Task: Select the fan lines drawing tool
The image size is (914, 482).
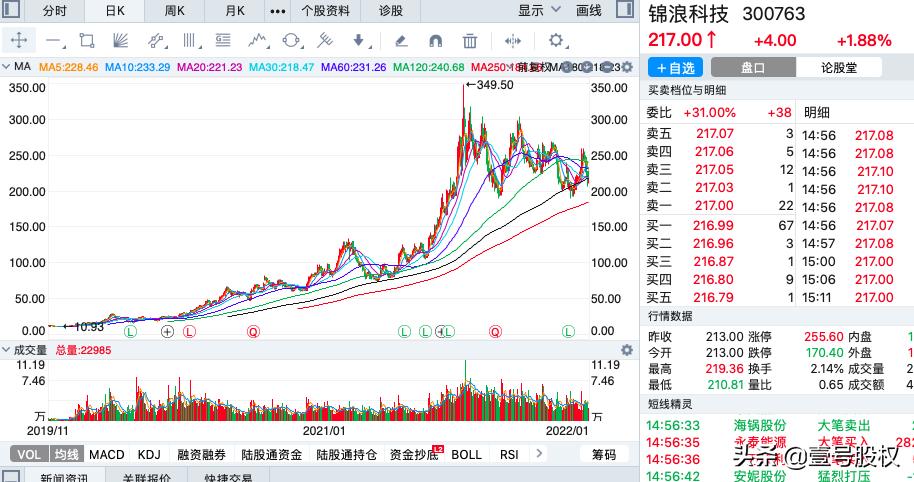Action: (120, 40)
